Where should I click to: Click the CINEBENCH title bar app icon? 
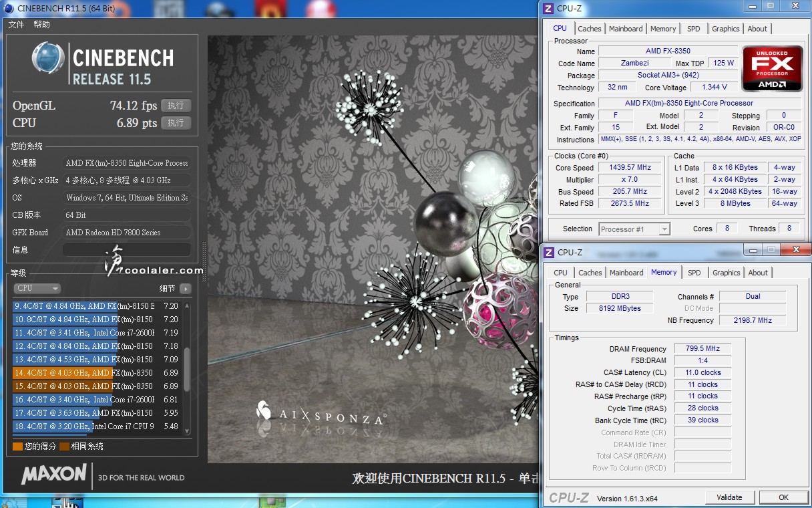pyautogui.click(x=9, y=8)
